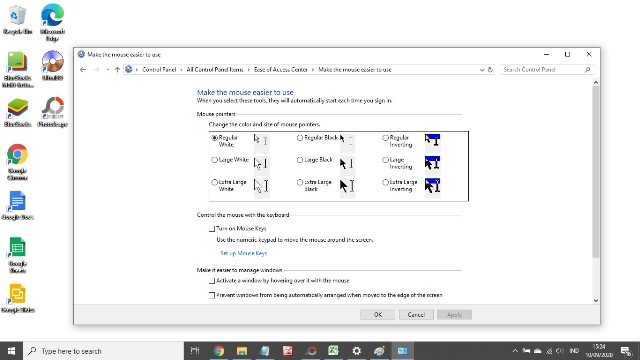This screenshot has height=360, width=640.
Task: Open Microsoft Edge desktop shortcut
Action: (x=52, y=22)
